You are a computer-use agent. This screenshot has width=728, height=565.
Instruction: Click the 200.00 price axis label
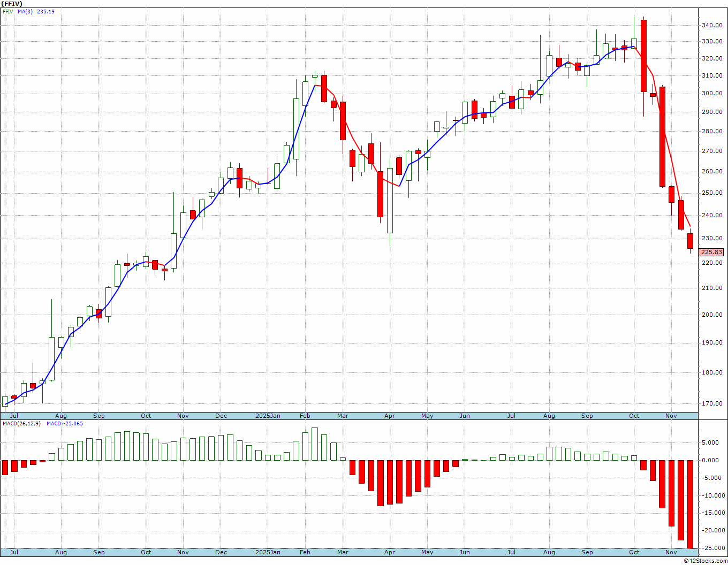pos(711,315)
